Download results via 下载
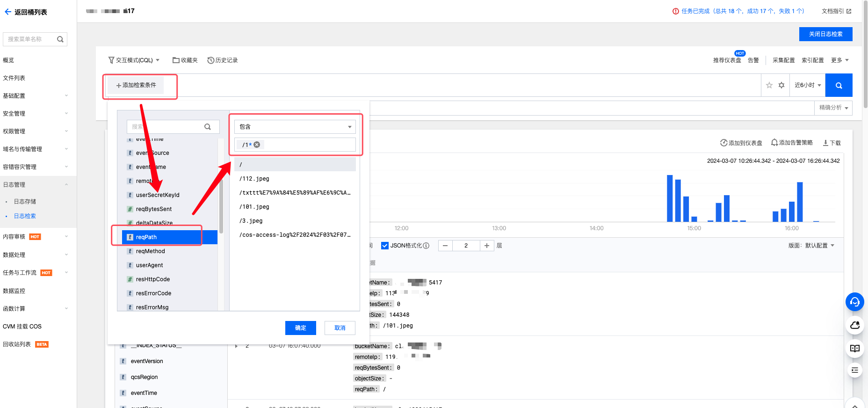The width and height of the screenshot is (868, 408). click(x=832, y=143)
